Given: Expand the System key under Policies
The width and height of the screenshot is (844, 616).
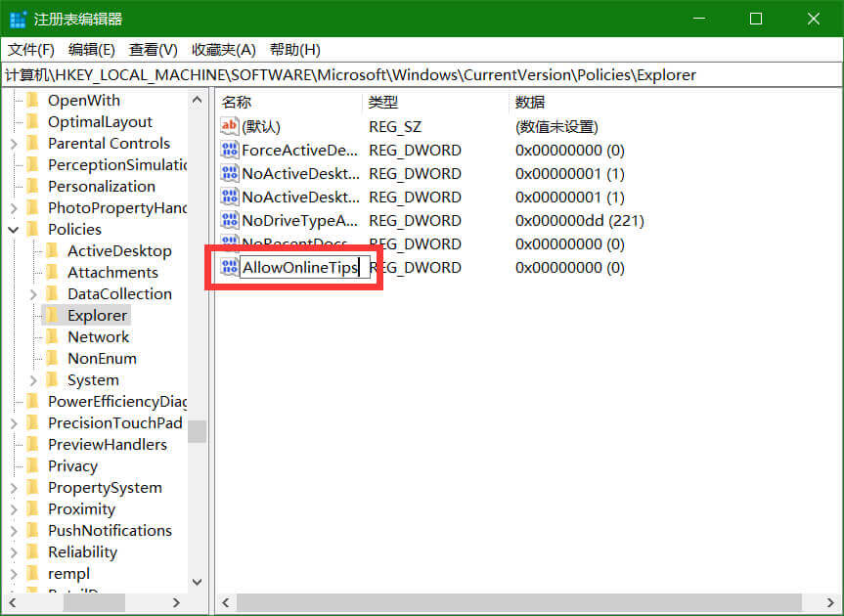Looking at the screenshot, I should pyautogui.click(x=33, y=379).
